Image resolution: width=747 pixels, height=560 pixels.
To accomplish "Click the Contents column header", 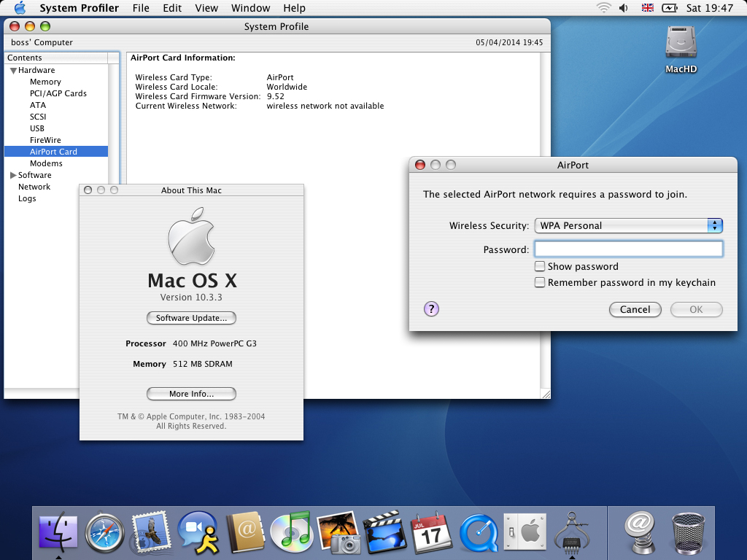I will (56, 58).
